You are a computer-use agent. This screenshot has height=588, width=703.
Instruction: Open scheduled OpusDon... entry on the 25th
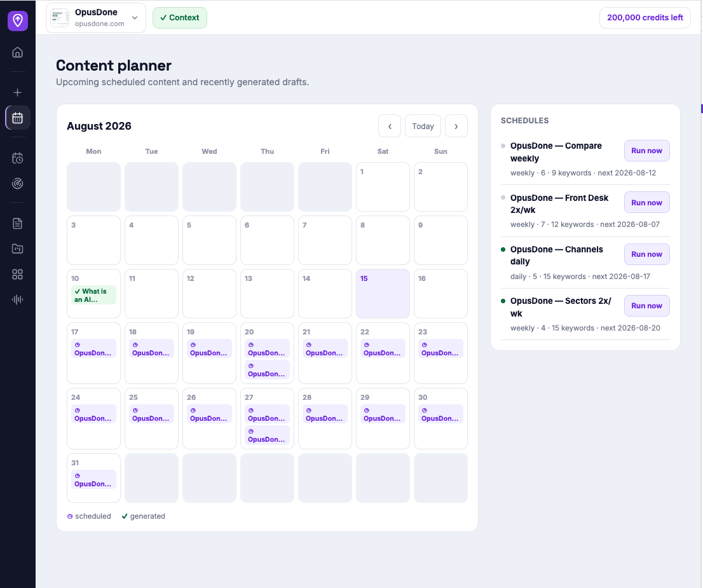151,414
